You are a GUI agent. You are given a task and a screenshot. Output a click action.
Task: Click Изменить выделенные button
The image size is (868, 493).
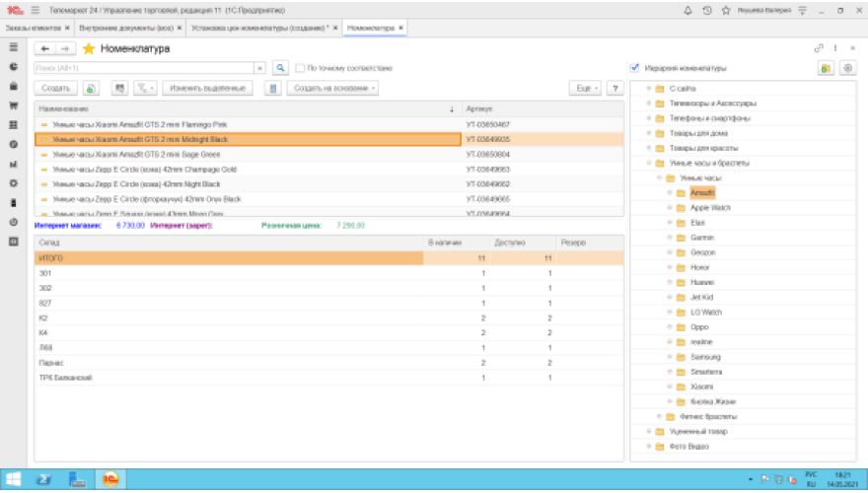[x=207, y=88]
